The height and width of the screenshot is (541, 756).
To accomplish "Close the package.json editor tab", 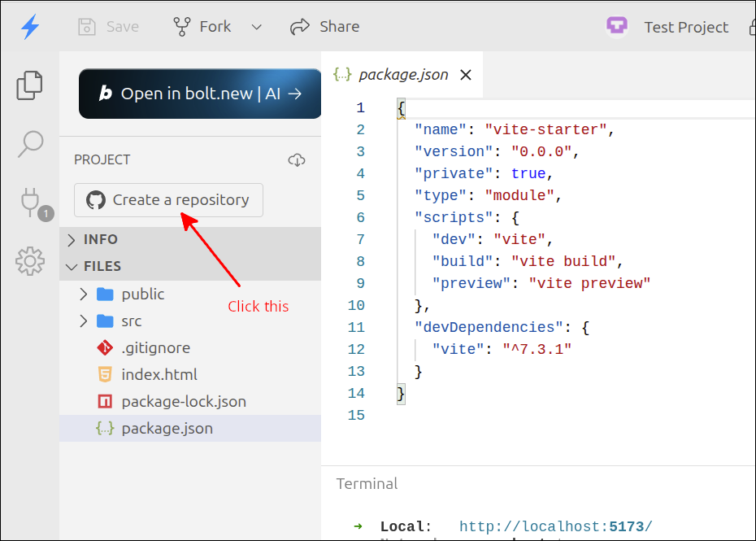I will [x=466, y=75].
